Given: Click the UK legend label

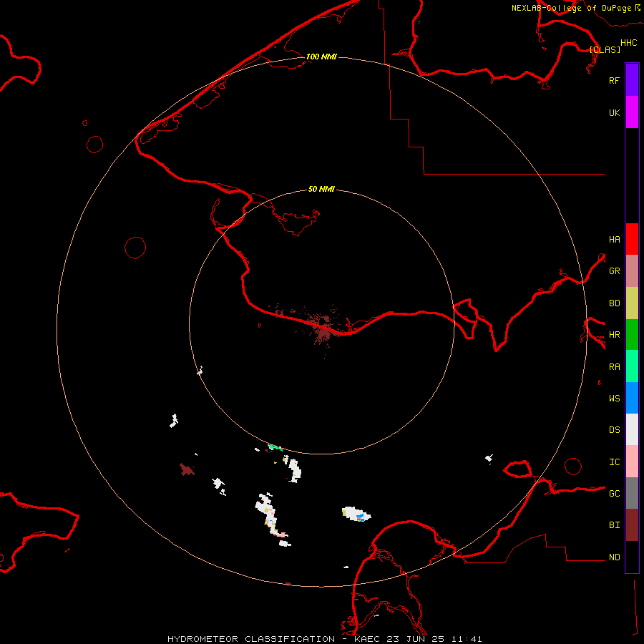Looking at the screenshot, I should coord(614,112).
